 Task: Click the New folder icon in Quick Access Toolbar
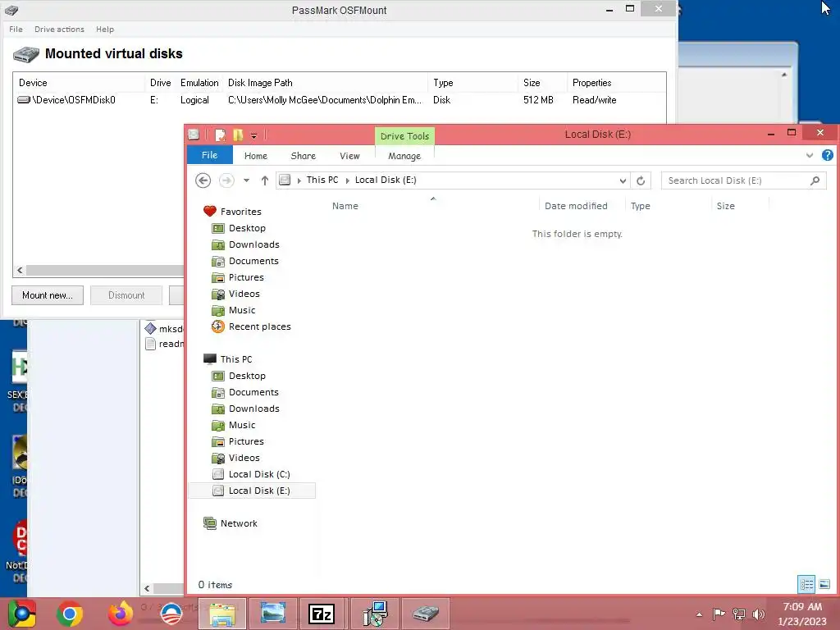click(238, 135)
